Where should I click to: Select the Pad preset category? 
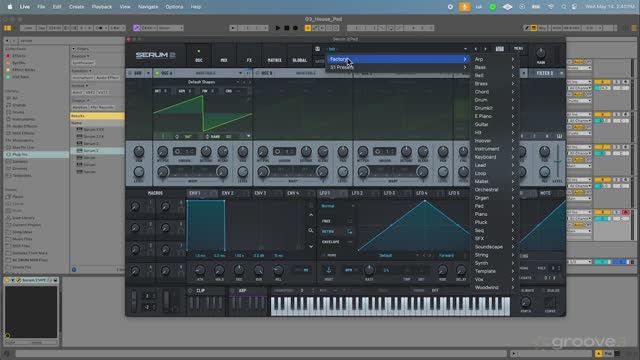pyautogui.click(x=493, y=206)
